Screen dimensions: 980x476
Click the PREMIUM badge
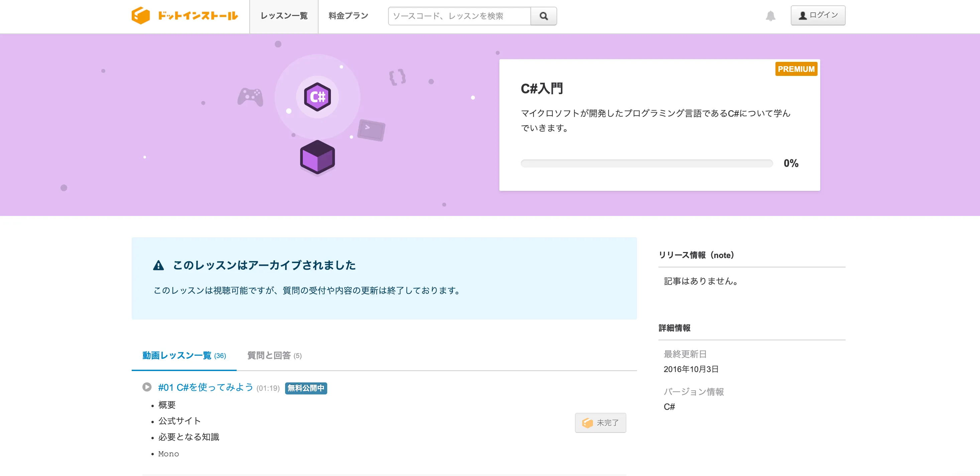point(796,69)
